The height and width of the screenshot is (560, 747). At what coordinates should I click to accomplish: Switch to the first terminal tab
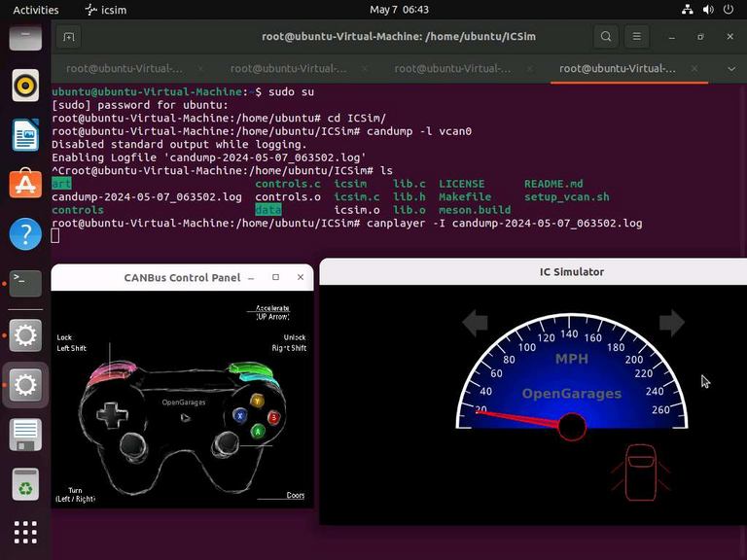pos(124,69)
